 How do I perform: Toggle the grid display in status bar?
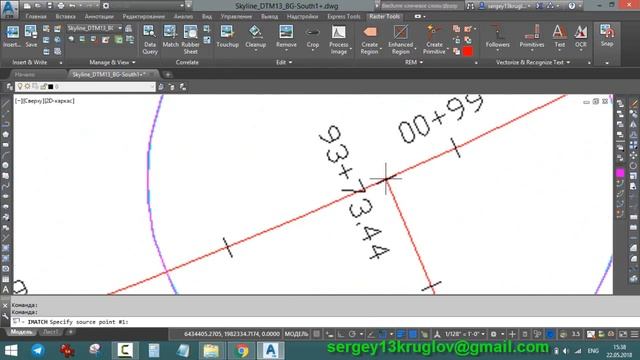(x=317, y=334)
